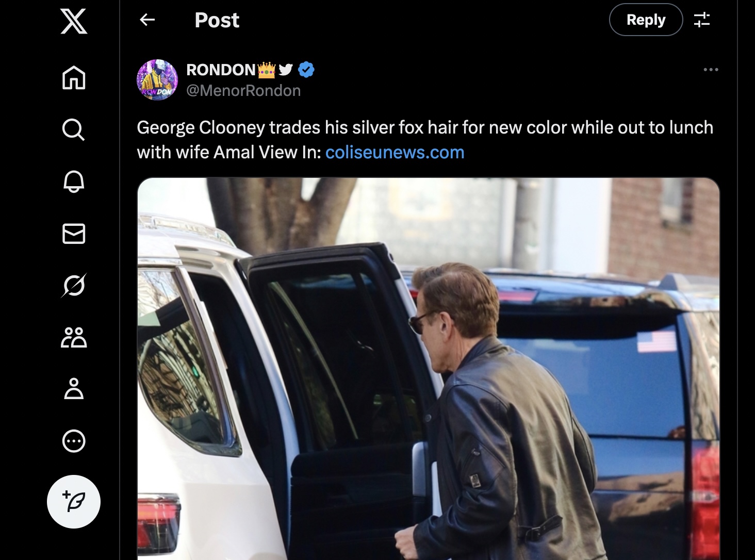
Task: Open Communities people icon
Action: 74,337
